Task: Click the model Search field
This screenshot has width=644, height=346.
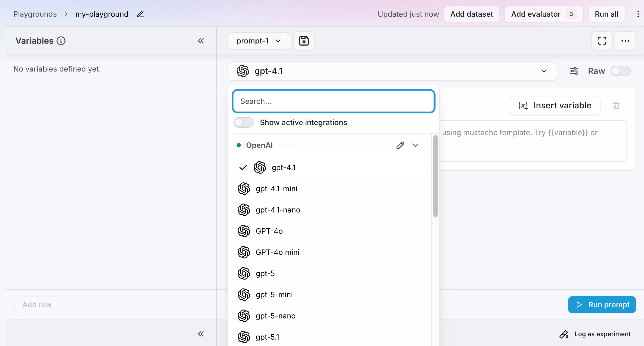Action: tap(334, 101)
